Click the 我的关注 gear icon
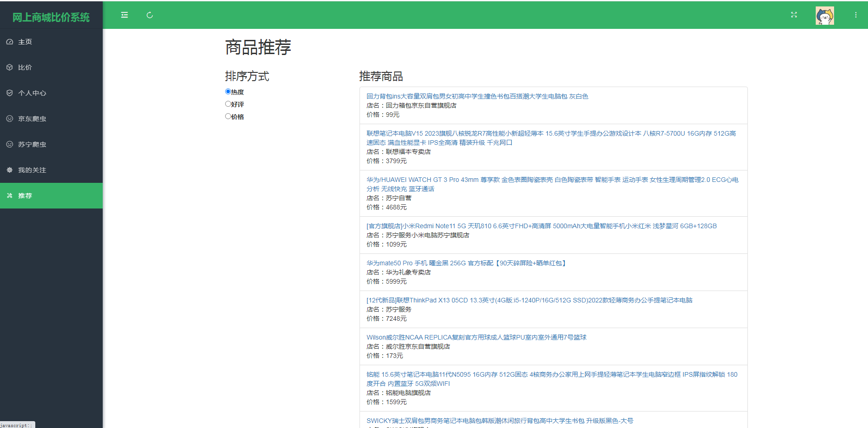 (10, 170)
